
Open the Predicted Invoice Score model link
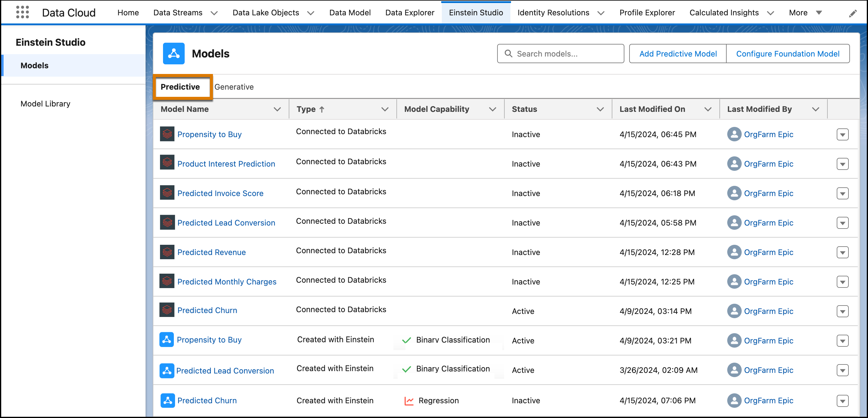coord(220,193)
